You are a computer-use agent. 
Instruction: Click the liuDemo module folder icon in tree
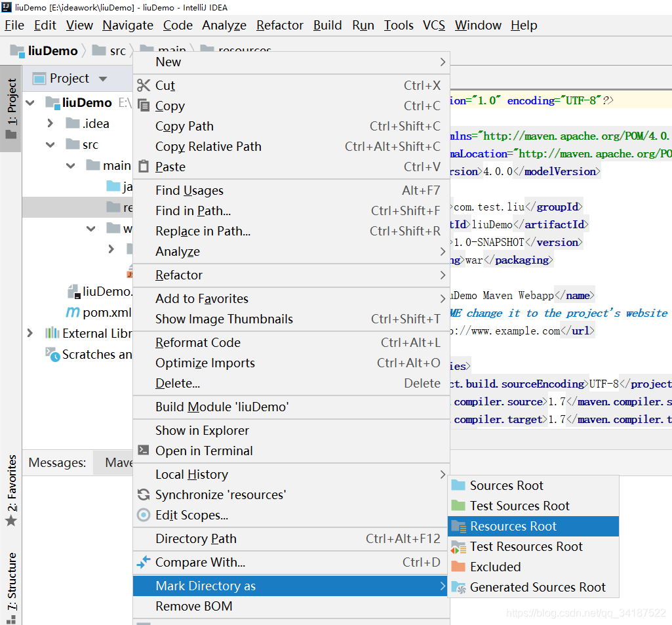52,103
